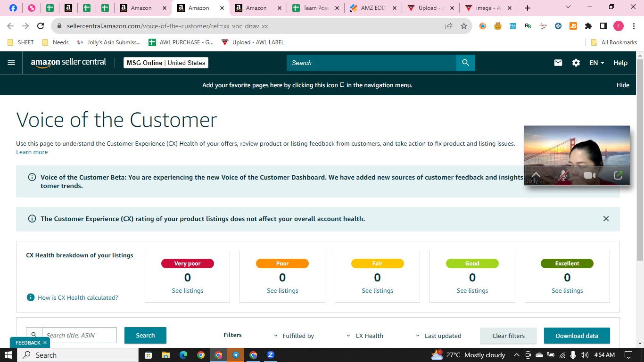Image resolution: width=644 pixels, height=362 pixels.
Task: Open Zoom from the taskbar
Action: point(271,355)
